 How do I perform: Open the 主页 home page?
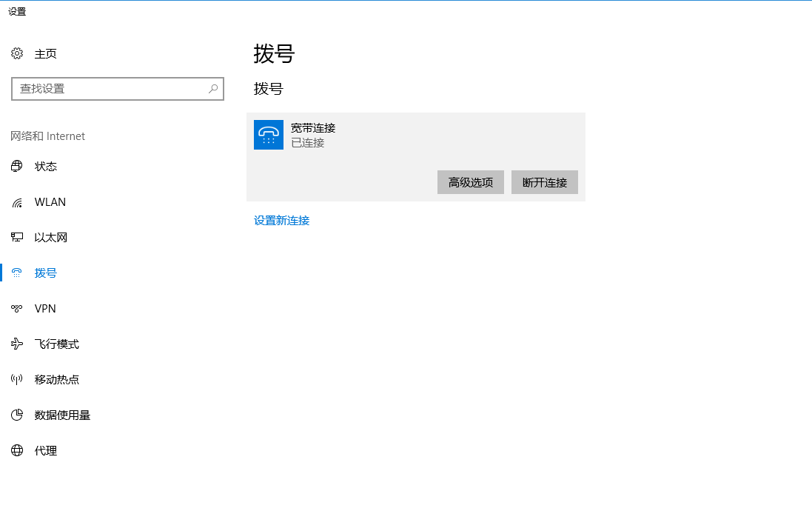[x=46, y=54]
